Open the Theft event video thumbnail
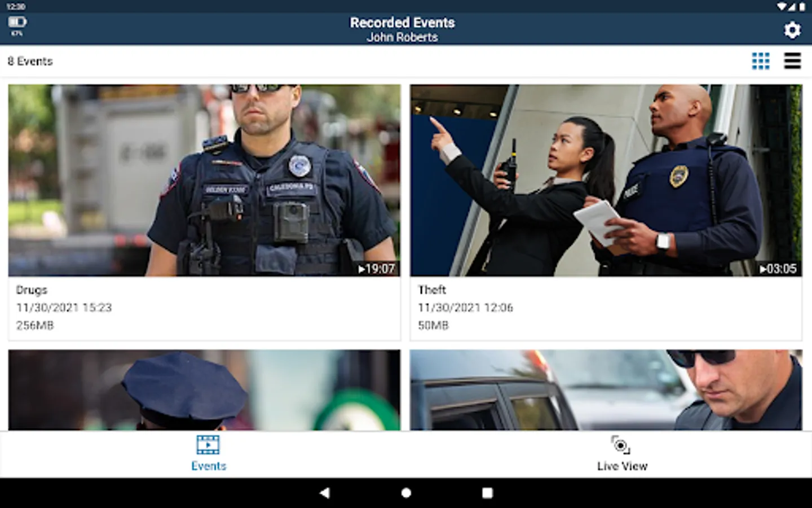The image size is (812, 508). tap(606, 180)
